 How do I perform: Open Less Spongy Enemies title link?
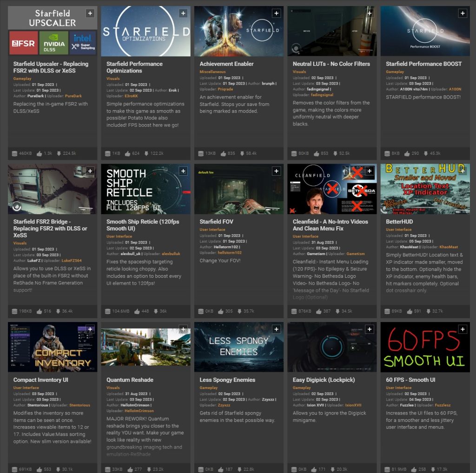click(x=227, y=380)
